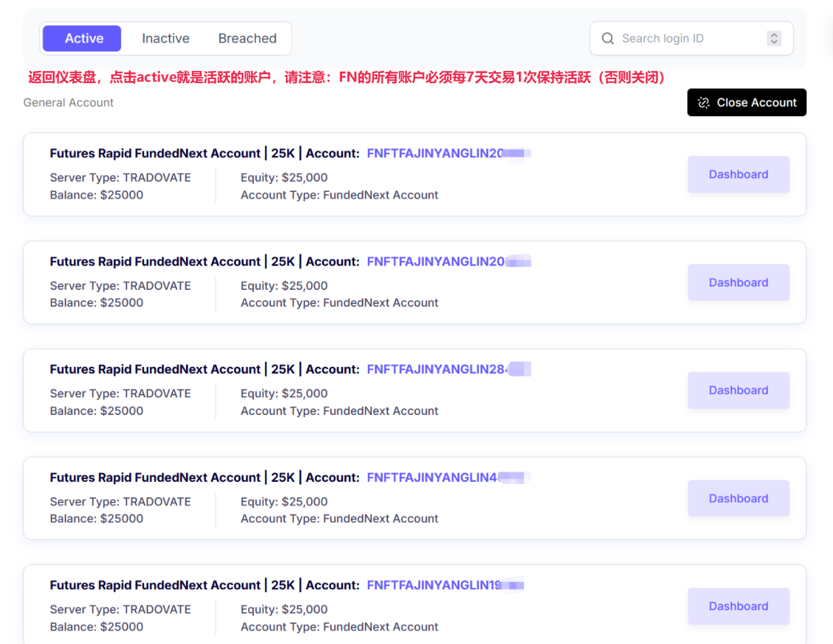The image size is (833, 644).
Task: Click Server Type: TRADOVATE in LIN4 card
Action: click(120, 501)
